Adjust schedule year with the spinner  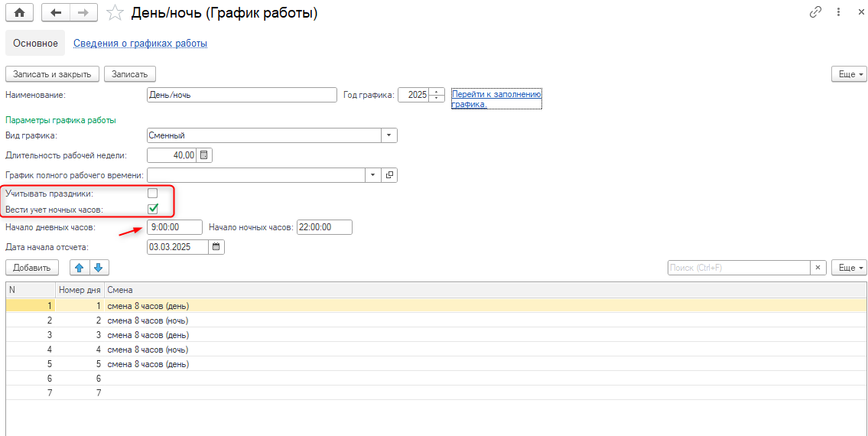click(437, 95)
